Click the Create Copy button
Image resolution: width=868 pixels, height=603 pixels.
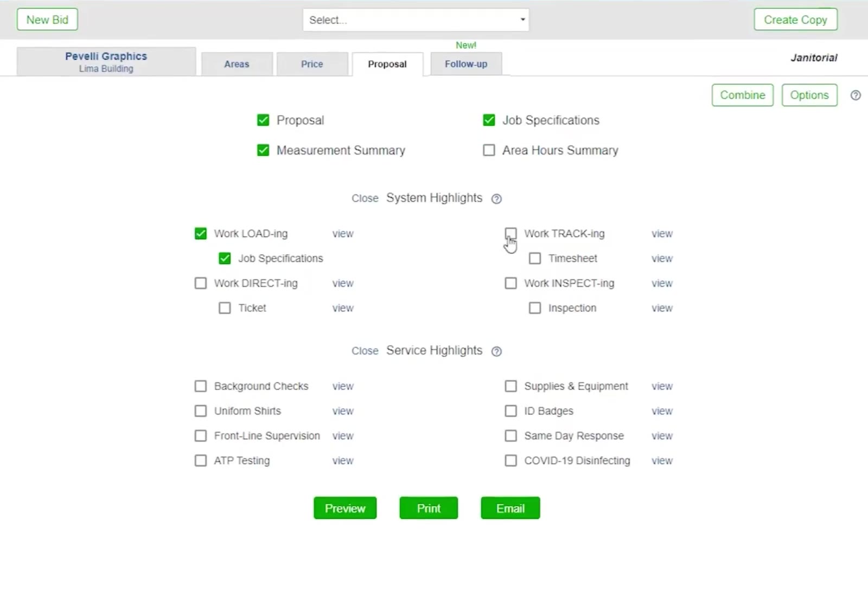[795, 20]
